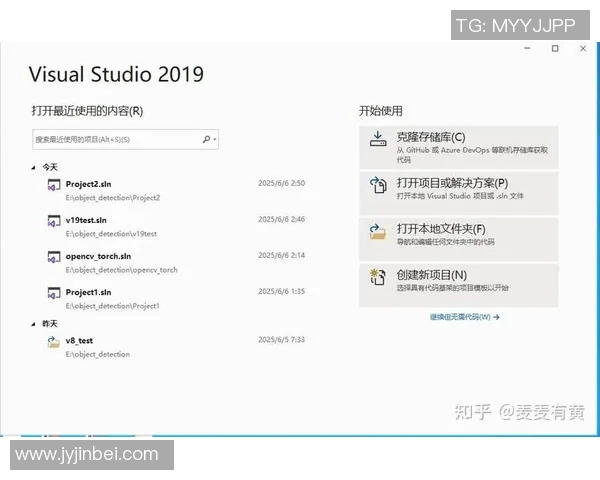Viewport: 600px width, 480px height.
Task: Click the opencv_torch.sln solution icon
Action: (x=54, y=257)
